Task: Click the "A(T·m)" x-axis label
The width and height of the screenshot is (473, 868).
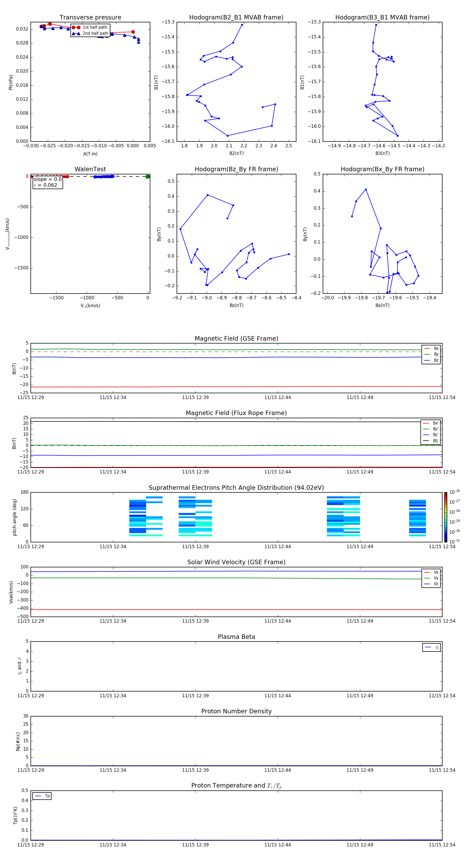Action: [x=90, y=154]
